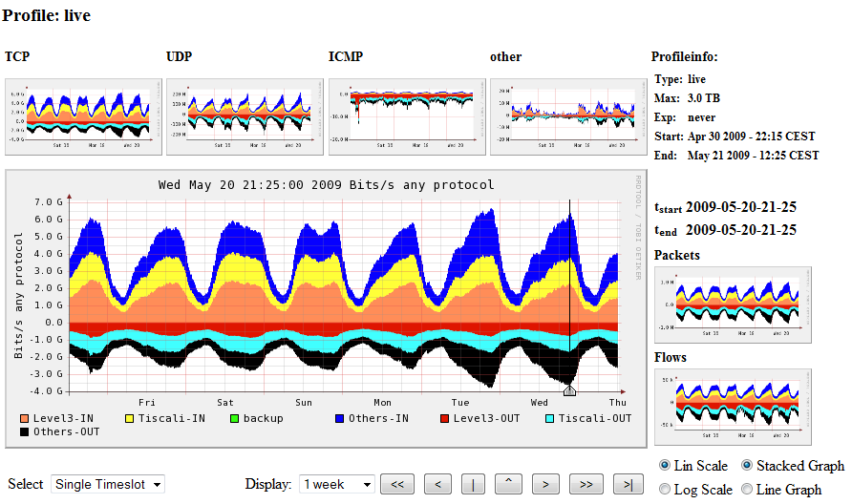Screen dimensions: 852x504
Task: Click the Level3-OUT red legend swatch
Action: 444,418
